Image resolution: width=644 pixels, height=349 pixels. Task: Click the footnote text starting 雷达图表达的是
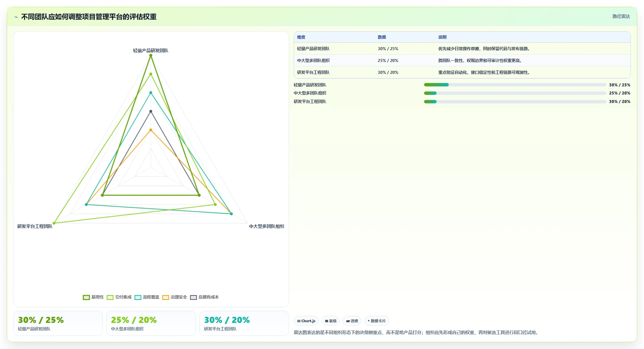click(x=417, y=333)
